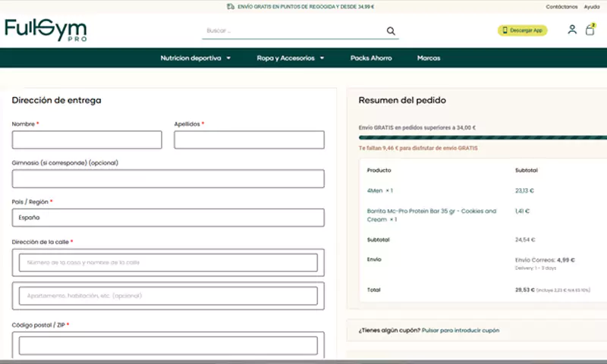Click the Delivery: 1 - 3 days text
The width and height of the screenshot is (607, 364).
pos(536,268)
